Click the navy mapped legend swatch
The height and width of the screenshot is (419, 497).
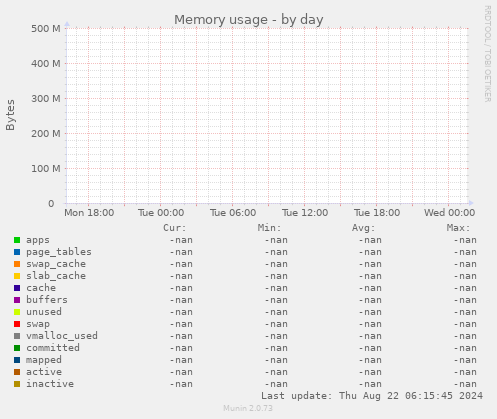tap(17, 360)
